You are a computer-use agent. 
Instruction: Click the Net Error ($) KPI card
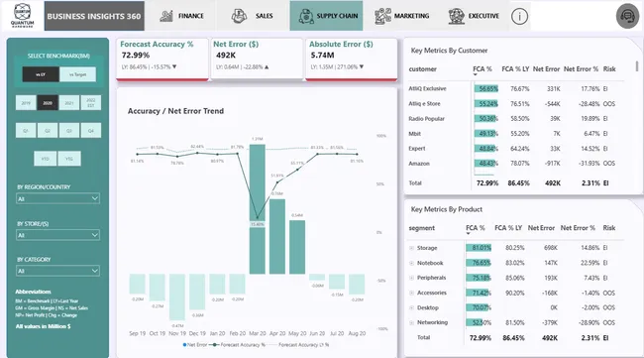[257, 59]
